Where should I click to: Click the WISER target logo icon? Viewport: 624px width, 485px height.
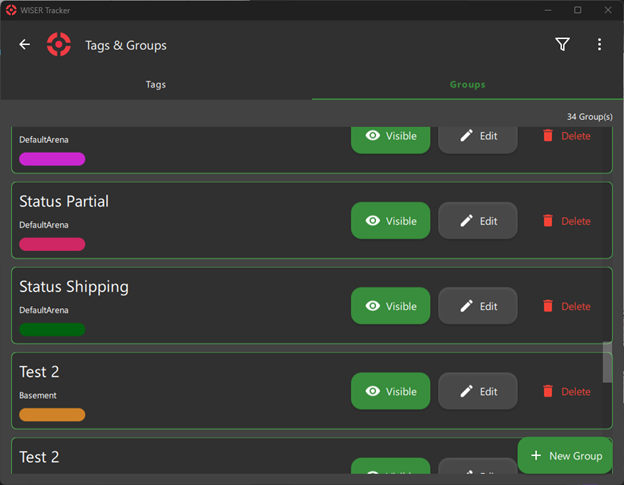tap(59, 45)
